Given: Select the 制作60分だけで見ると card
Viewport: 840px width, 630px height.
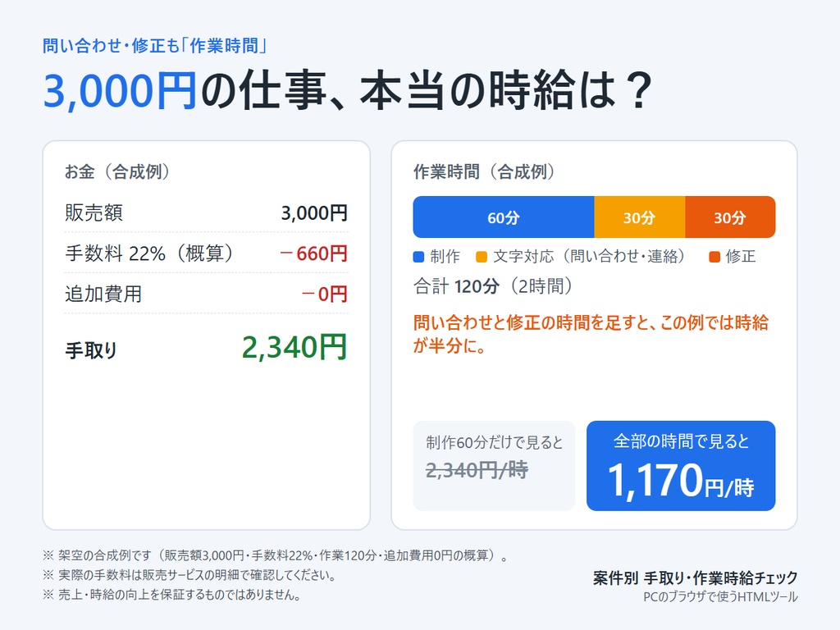Looking at the screenshot, I should coord(494,466).
